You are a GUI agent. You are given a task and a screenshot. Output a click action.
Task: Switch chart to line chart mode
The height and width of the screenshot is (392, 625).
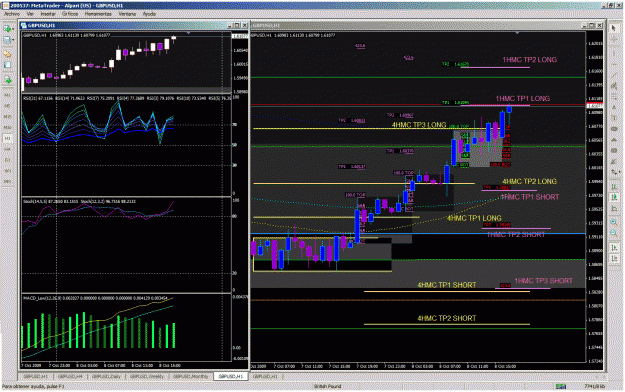coord(614,209)
